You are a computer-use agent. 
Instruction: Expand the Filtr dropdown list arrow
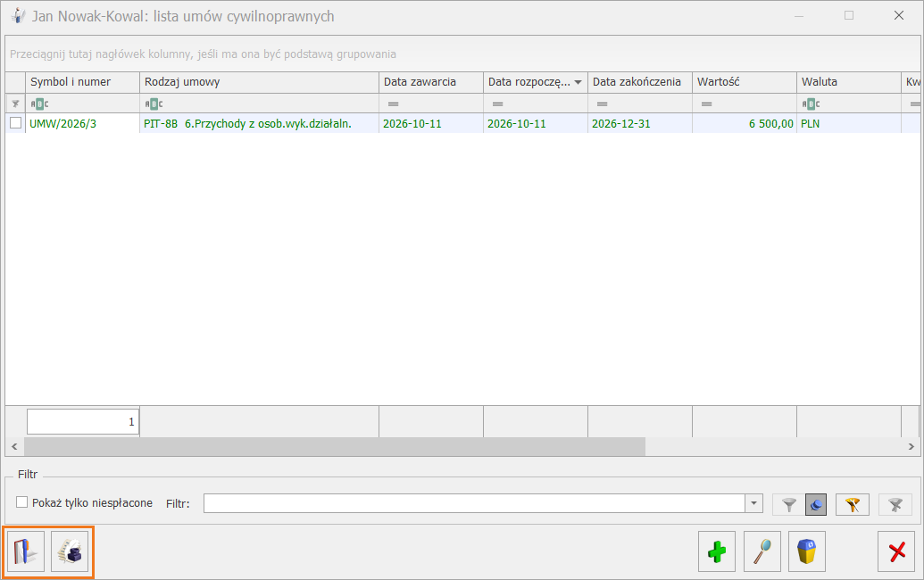click(753, 503)
